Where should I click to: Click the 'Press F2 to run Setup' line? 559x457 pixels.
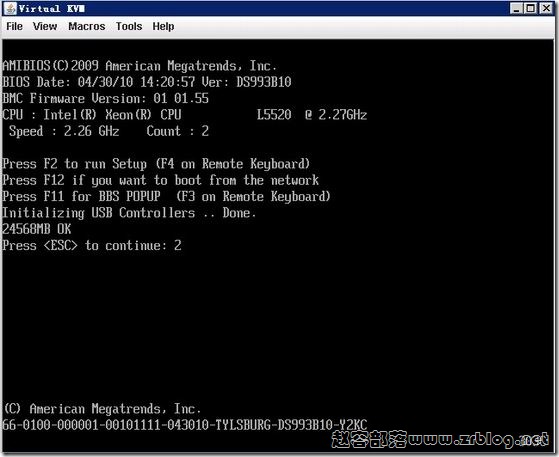pos(156,164)
